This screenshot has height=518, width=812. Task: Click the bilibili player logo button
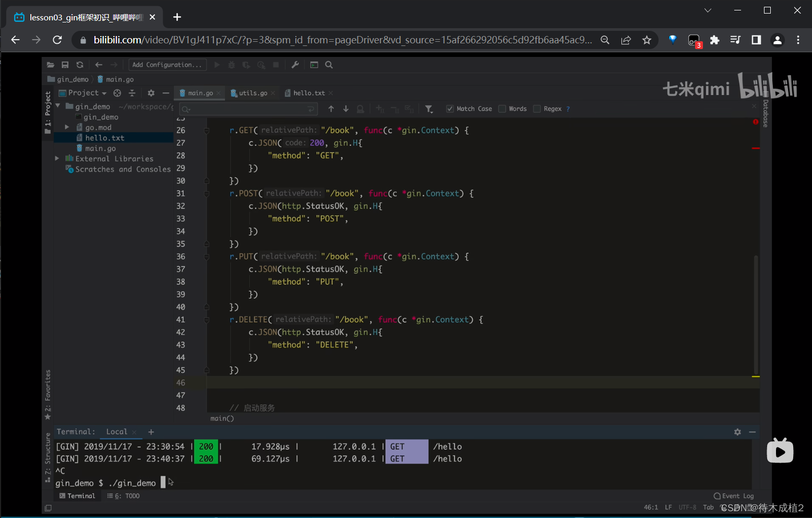(780, 451)
